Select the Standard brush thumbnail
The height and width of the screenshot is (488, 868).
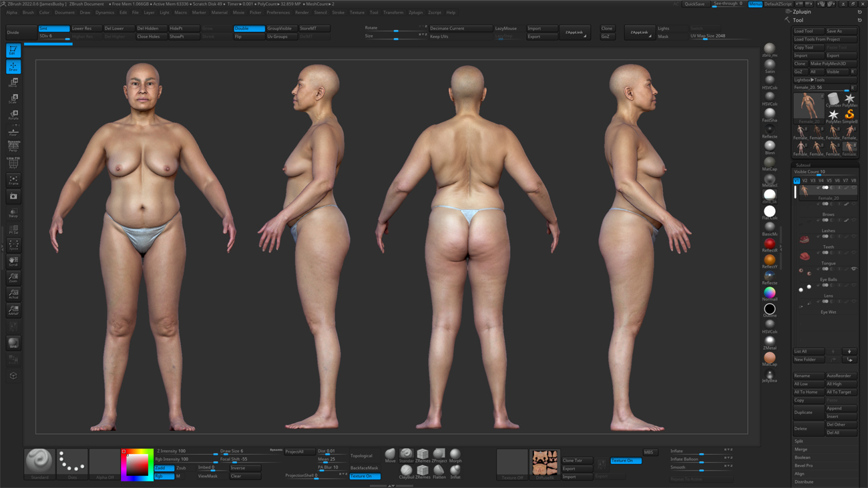pyautogui.click(x=39, y=464)
